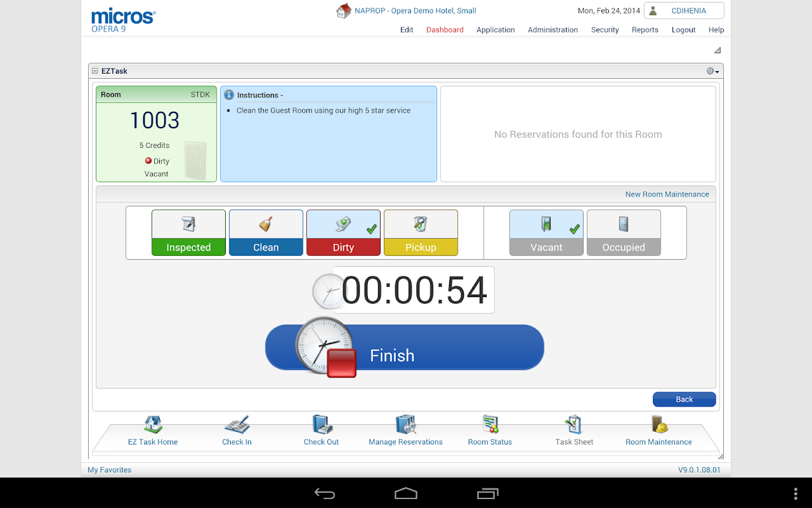Open the EZTask gear settings dropdown
Screen dimensions: 812x508
click(x=712, y=71)
